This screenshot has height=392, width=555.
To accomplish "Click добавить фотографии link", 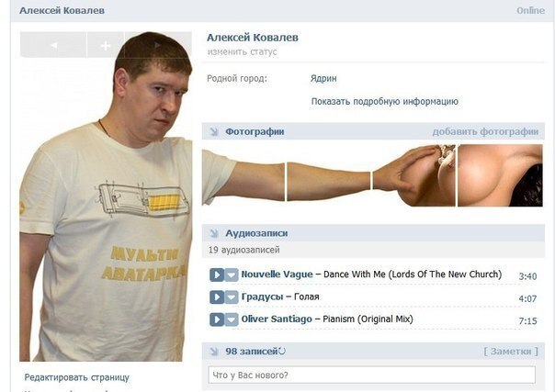I will [x=485, y=132].
